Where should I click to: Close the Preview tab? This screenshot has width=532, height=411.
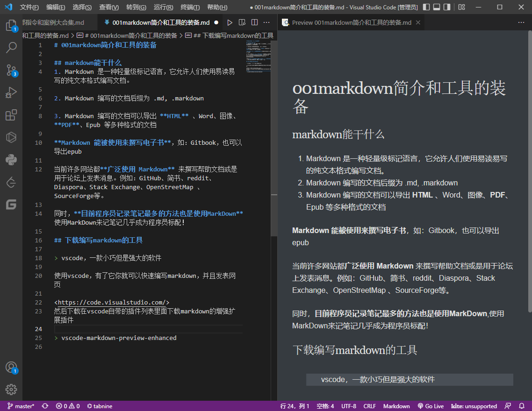pyautogui.click(x=418, y=22)
